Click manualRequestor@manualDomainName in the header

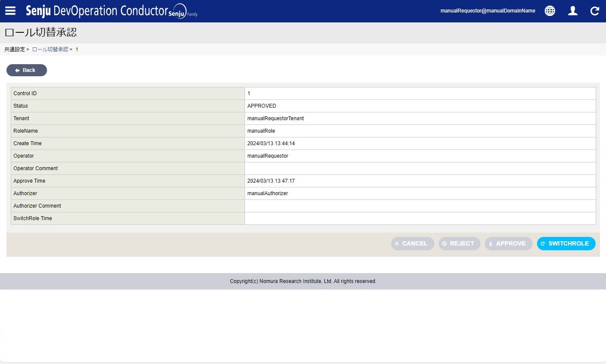tap(488, 11)
